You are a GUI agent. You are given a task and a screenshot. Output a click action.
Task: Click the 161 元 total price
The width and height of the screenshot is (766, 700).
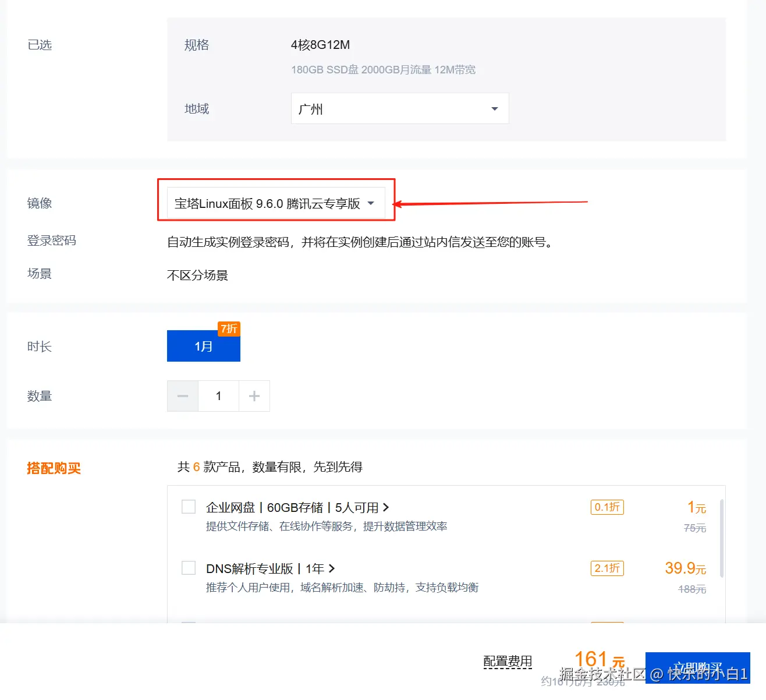pyautogui.click(x=600, y=659)
